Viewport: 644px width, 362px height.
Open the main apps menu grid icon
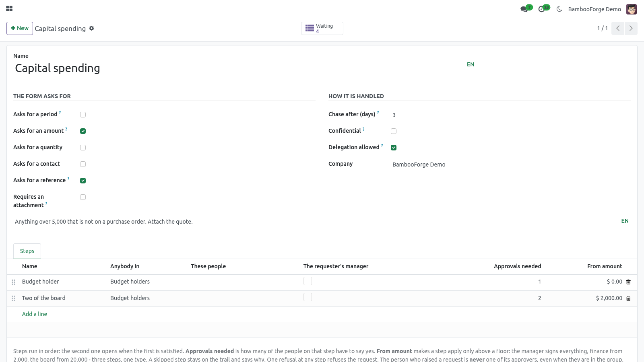coord(9,9)
